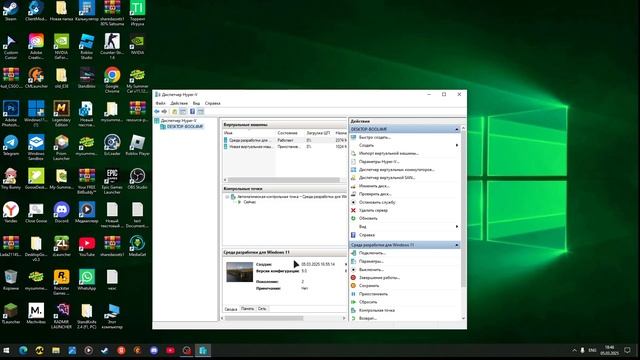Image resolution: width=640 pixels, height=360 pixels.
Task: Click Stop Service (Остановить службу) action
Action: [x=377, y=202]
